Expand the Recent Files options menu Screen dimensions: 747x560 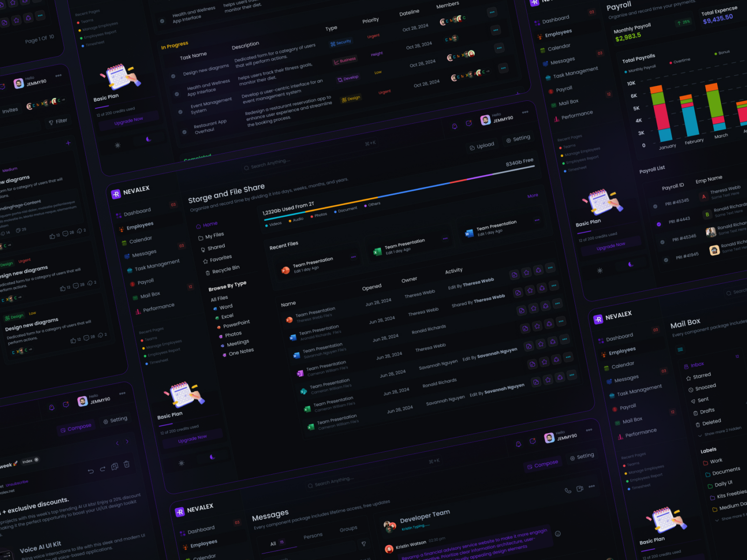point(353,257)
